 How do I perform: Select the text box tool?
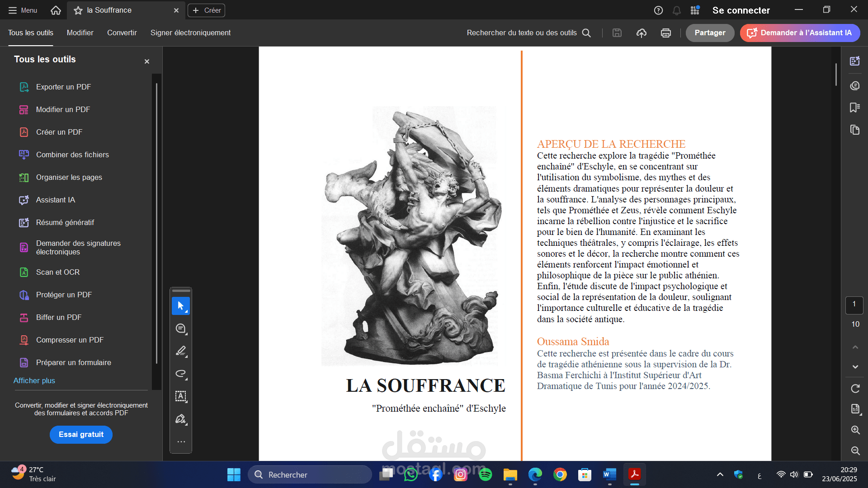pyautogui.click(x=181, y=396)
